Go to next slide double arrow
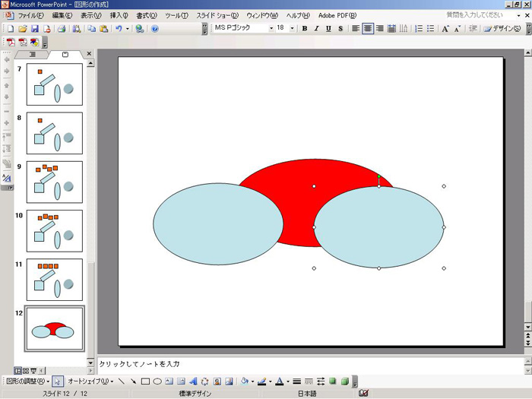This screenshot has height=399, width=532. click(528, 344)
